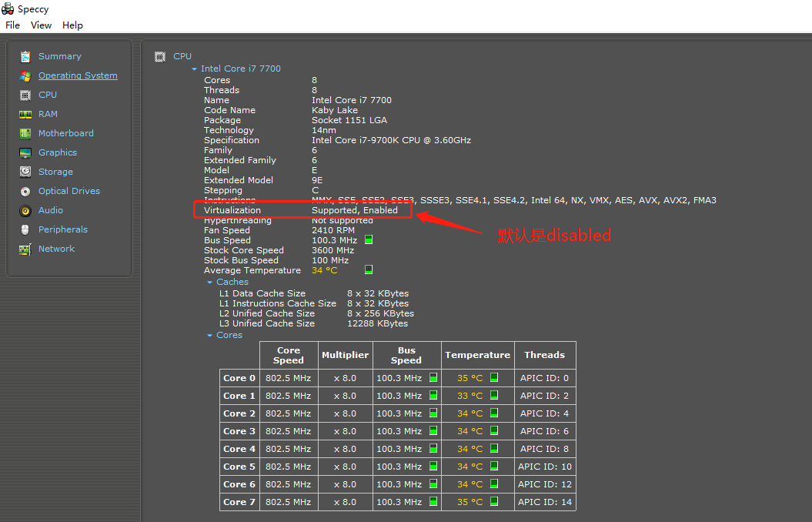Click the Summary clipboard icon
Viewport: 812px width, 522px height.
point(25,55)
